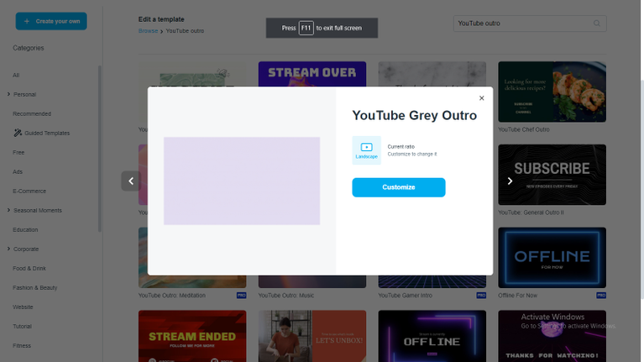644x362 pixels.
Task: Open the Browse breadcrumb link
Action: 148,31
